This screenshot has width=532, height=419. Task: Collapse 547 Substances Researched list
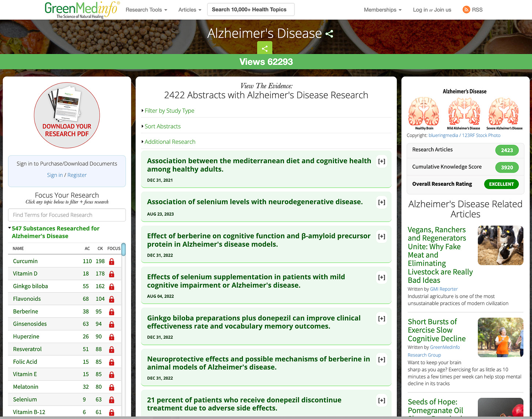(55, 232)
